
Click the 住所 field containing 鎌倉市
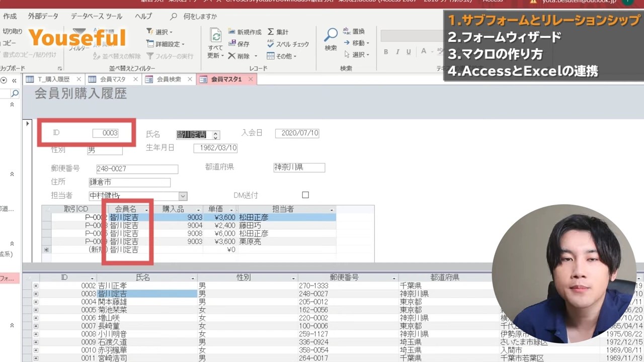[130, 182]
